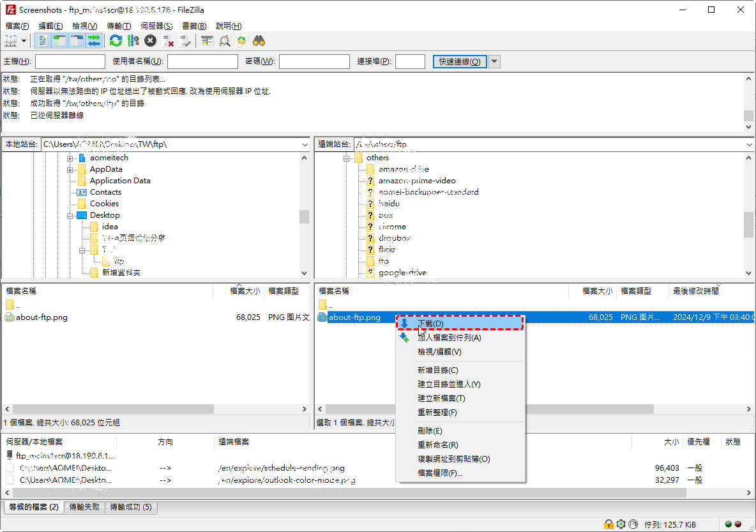Screen dimensions: 756x532
Task: Toggle the message log display icon
Action: tap(42, 41)
